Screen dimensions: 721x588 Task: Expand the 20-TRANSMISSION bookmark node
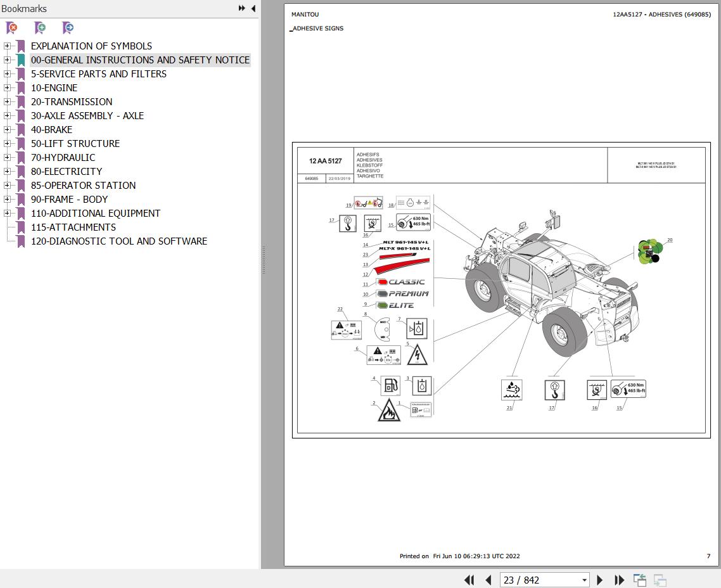click(7, 101)
